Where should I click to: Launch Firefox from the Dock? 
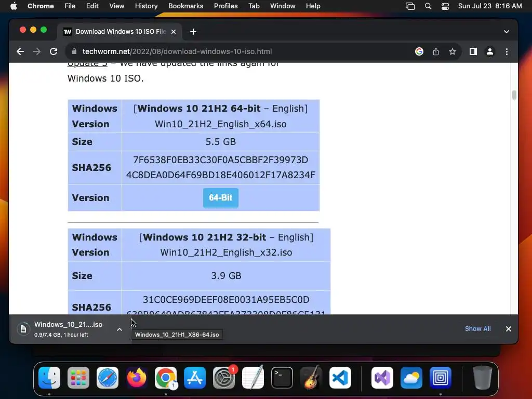(137, 378)
